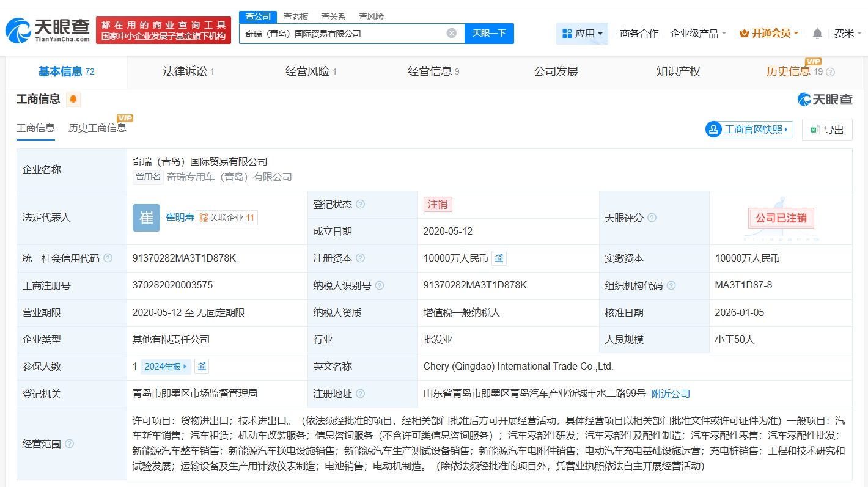Expand the 2024年报 selector
The image size is (868, 487).
point(166,367)
